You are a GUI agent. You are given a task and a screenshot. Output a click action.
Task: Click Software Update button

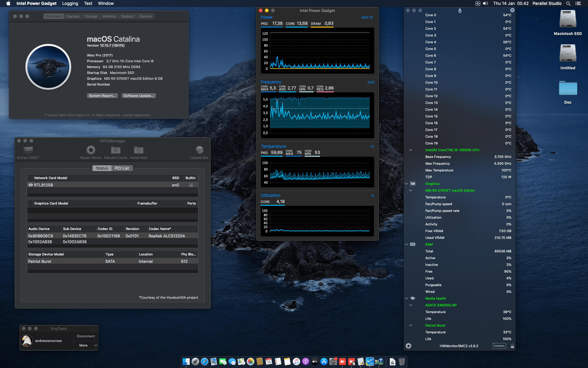point(139,96)
